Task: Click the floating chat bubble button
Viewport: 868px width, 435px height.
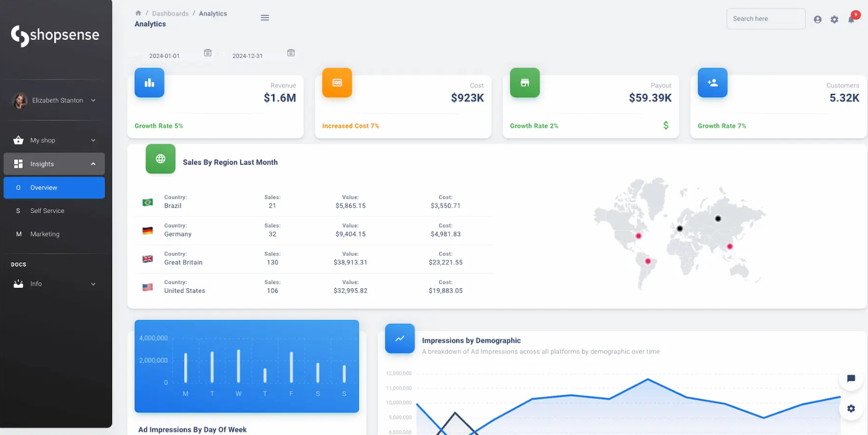Action: tap(851, 378)
